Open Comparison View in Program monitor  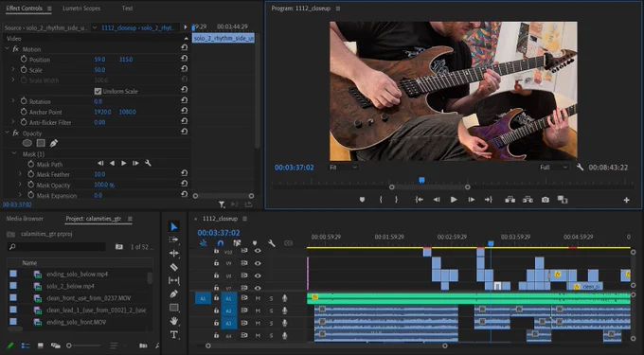click(563, 200)
